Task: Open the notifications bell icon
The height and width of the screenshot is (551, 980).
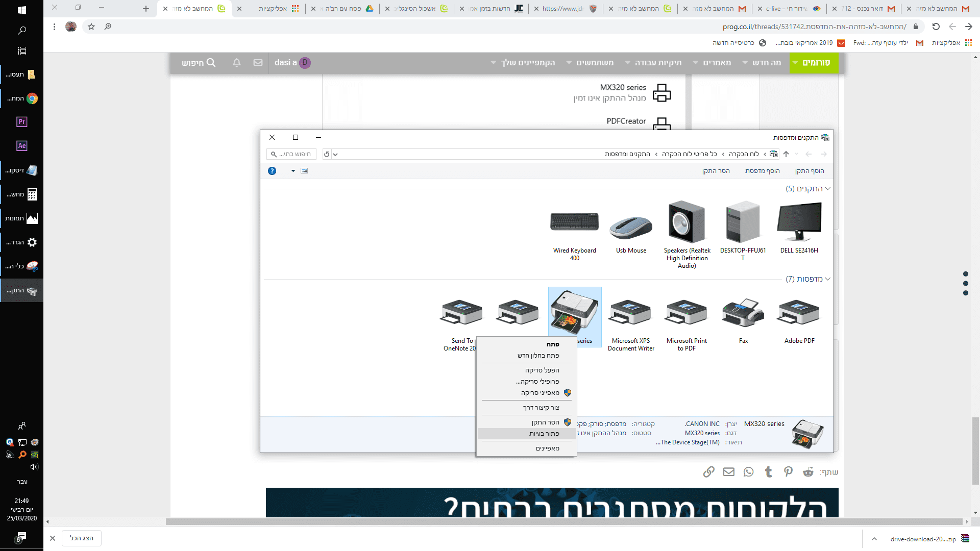Action: tap(236, 63)
